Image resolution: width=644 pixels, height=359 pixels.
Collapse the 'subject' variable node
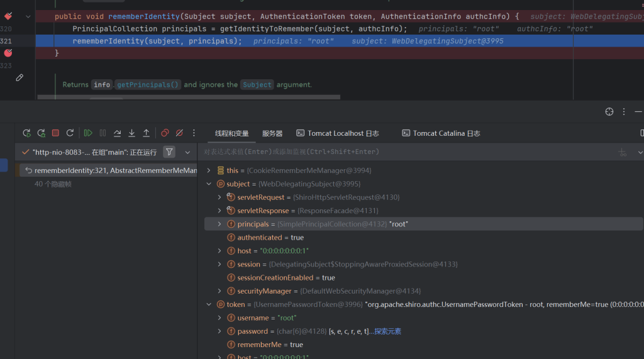209,184
